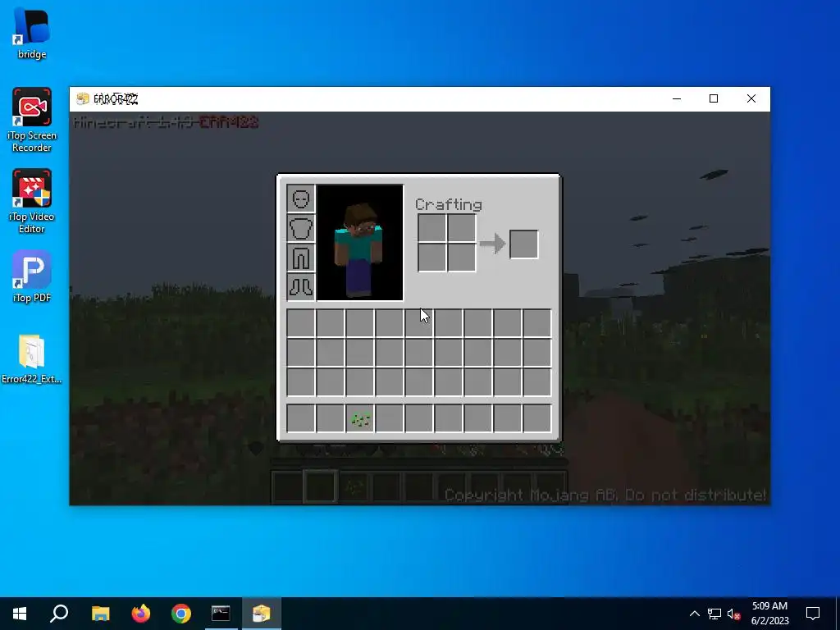Select iTop Video Editor desktop icon
Viewport: 840px width, 630px height.
pos(32,202)
